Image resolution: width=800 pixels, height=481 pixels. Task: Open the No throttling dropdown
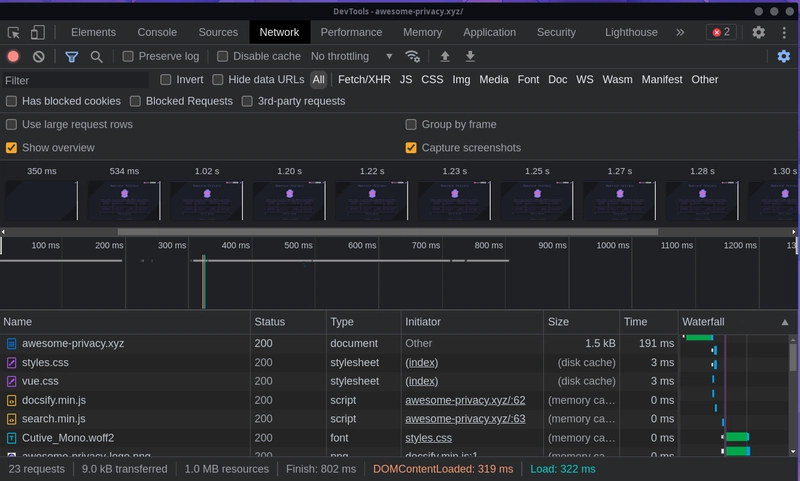(352, 56)
